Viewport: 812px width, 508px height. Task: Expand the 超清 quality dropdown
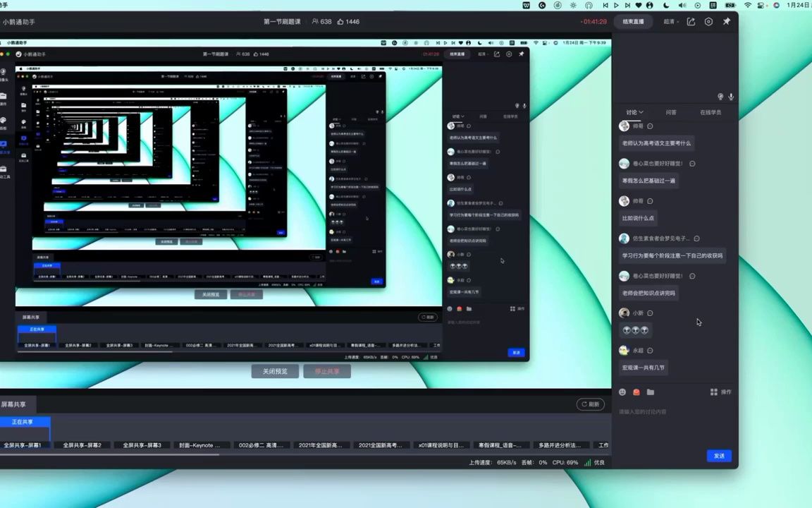671,22
